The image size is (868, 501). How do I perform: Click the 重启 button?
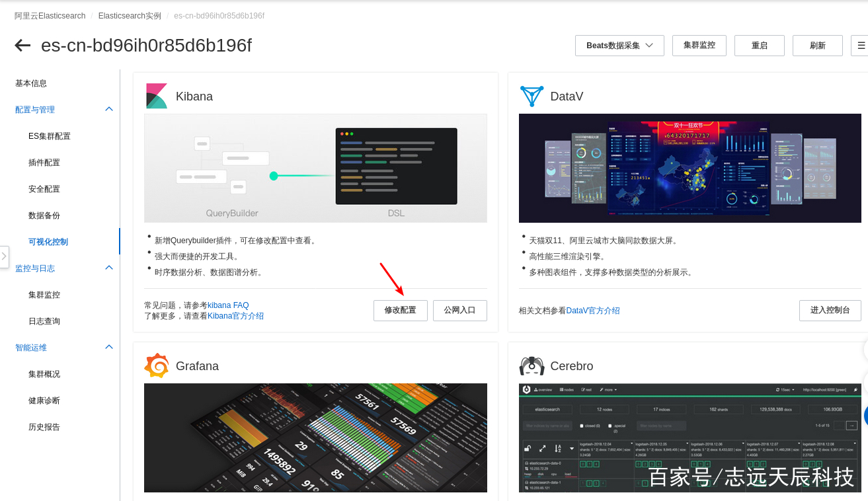point(760,46)
